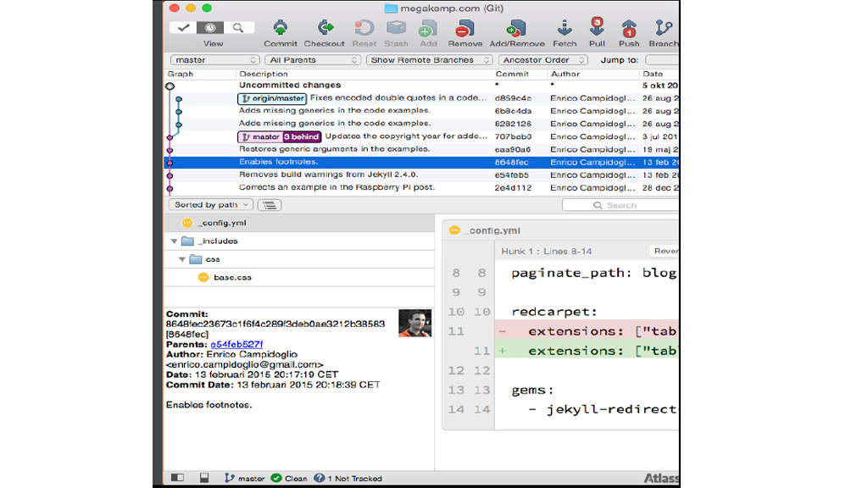
Task: Select commit 'Corrects an example in the Raspberry Pi post.'
Action: point(422,187)
